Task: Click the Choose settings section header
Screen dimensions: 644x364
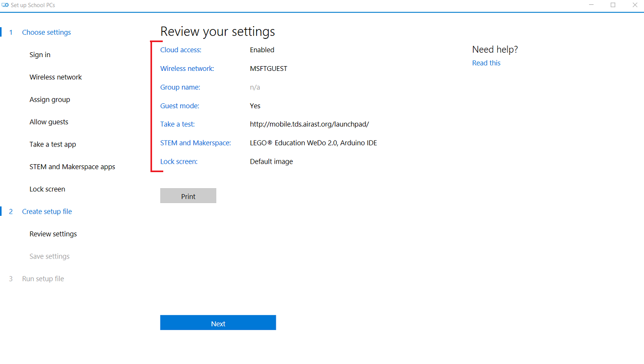Action: point(46,33)
